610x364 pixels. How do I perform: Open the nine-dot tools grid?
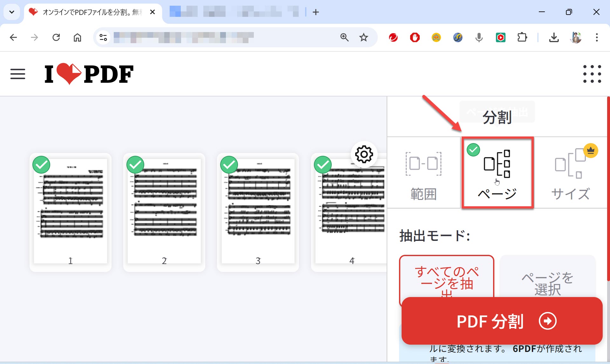pos(592,74)
